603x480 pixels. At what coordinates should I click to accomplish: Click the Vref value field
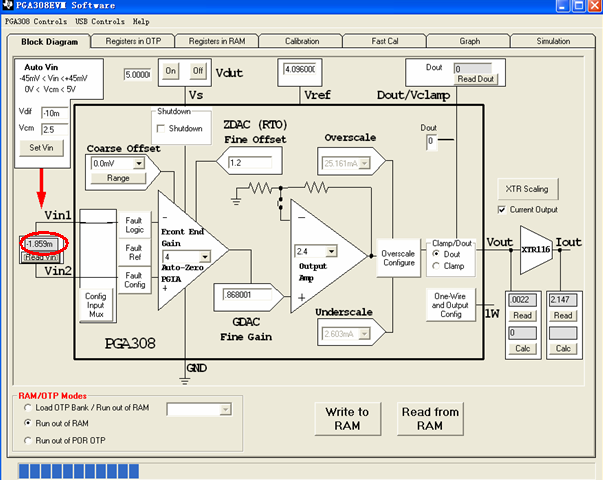tap(300, 69)
